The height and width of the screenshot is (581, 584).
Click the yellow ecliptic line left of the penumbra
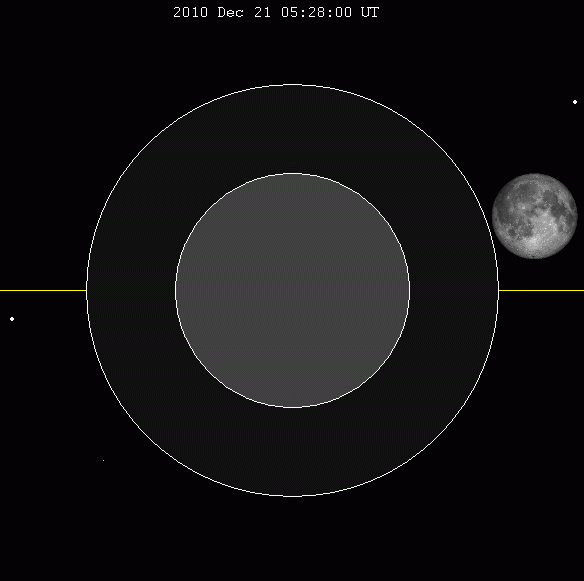43,290
